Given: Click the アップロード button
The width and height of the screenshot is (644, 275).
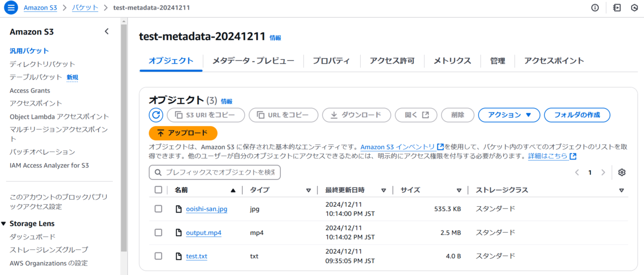Looking at the screenshot, I should click(x=183, y=133).
